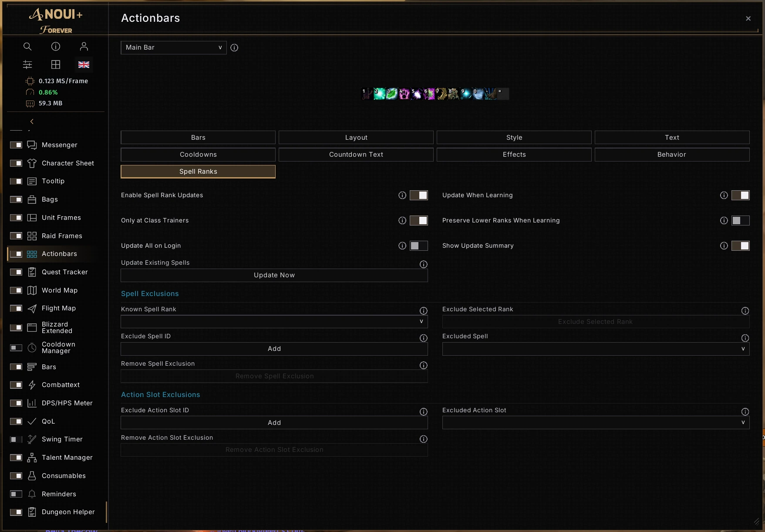Image resolution: width=765 pixels, height=532 pixels.
Task: Enable the Cooldown Manager module toggle
Action: pos(16,348)
